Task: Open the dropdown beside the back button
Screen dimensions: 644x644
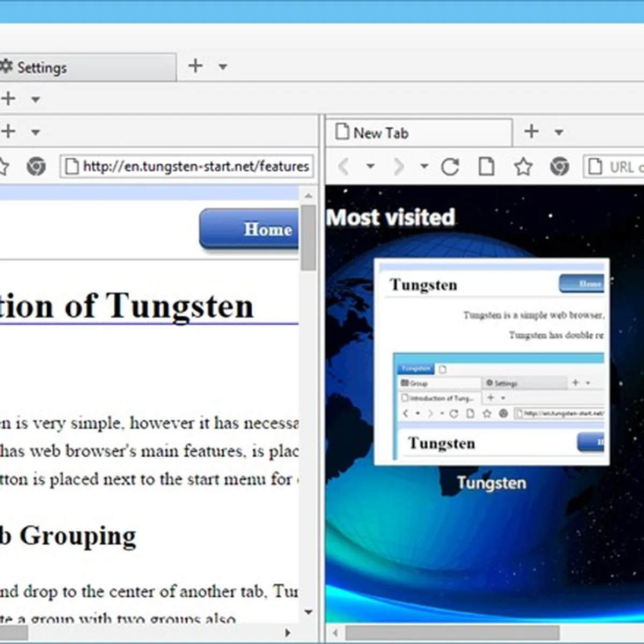Action: [370, 167]
